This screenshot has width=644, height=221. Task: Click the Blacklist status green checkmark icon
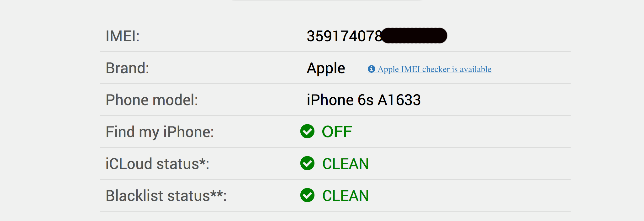coord(307,195)
